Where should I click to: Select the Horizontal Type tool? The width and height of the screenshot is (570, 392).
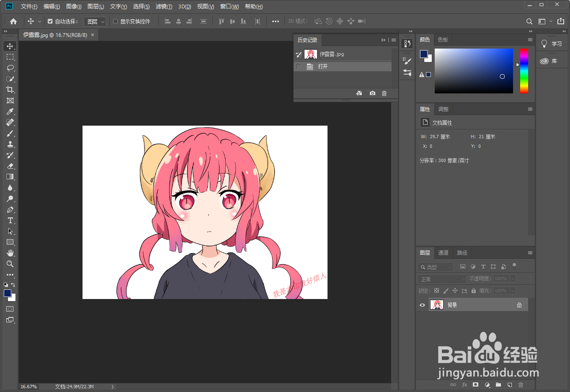click(10, 220)
